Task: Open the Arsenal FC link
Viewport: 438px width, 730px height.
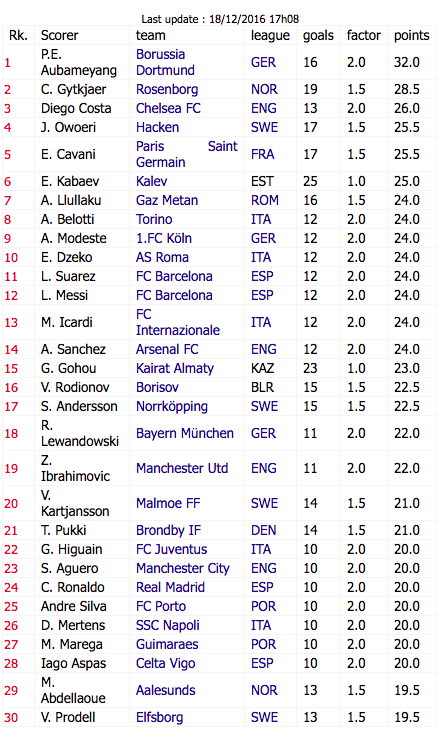Action: (167, 349)
